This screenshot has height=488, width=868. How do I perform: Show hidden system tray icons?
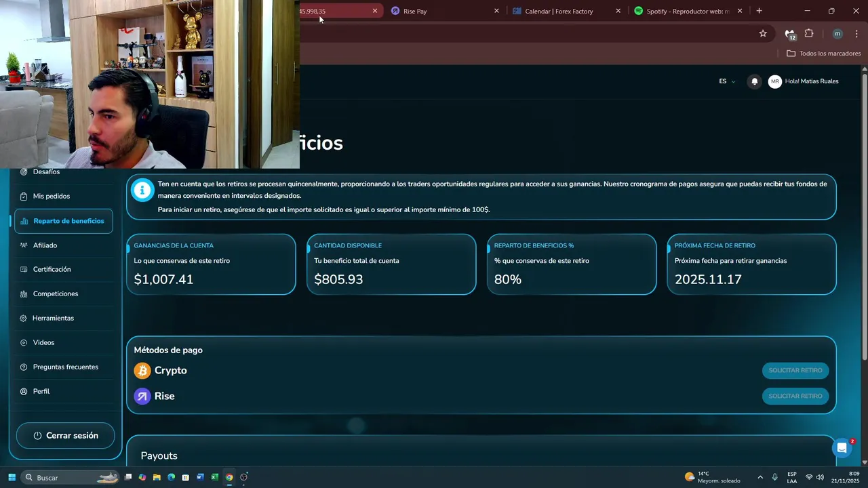pyautogui.click(x=760, y=477)
